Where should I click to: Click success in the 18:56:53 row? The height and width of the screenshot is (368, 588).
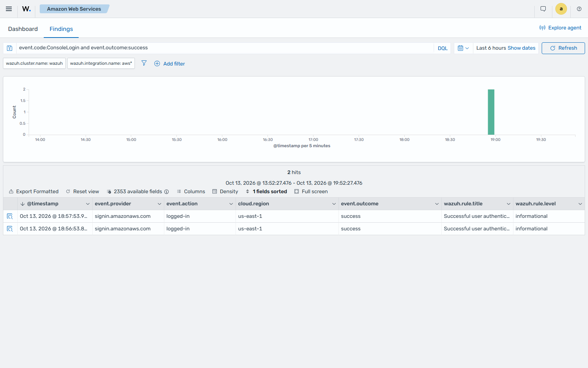tap(351, 229)
